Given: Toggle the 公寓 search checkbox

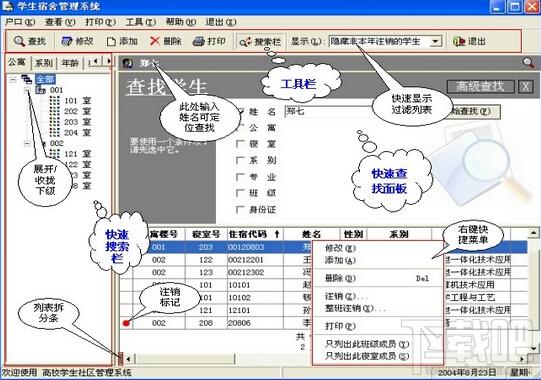Looking at the screenshot, I should [240, 128].
